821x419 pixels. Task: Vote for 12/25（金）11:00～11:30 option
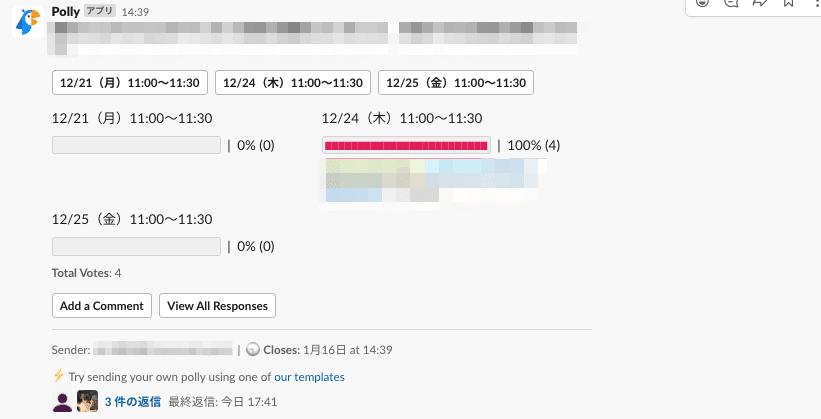click(455, 82)
